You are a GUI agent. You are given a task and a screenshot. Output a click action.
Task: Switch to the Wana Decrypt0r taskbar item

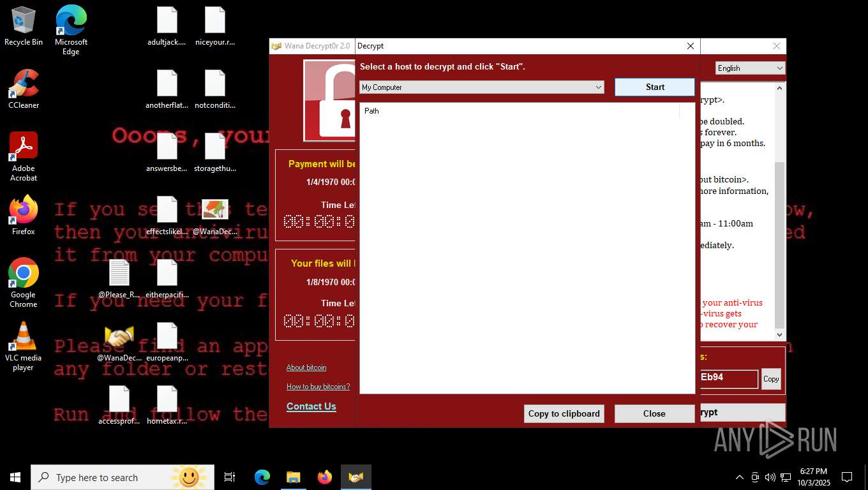point(356,477)
